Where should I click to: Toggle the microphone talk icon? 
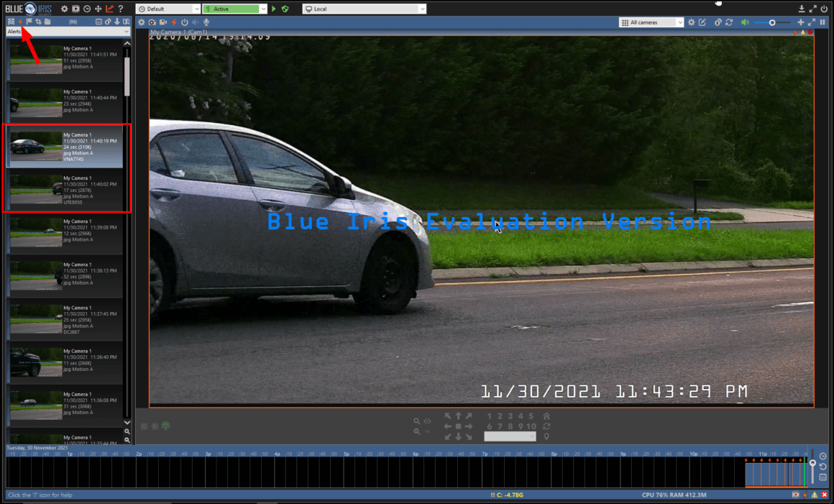tap(206, 22)
